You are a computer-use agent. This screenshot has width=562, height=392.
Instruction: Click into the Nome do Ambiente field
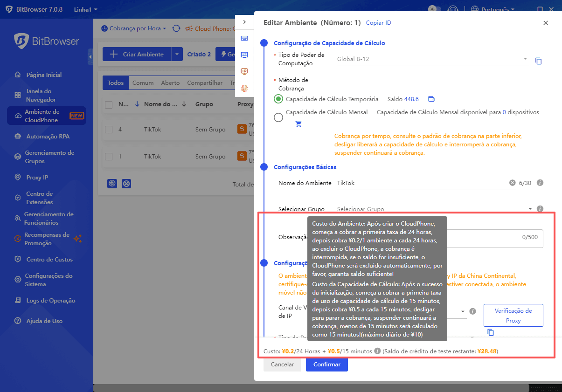coord(420,183)
